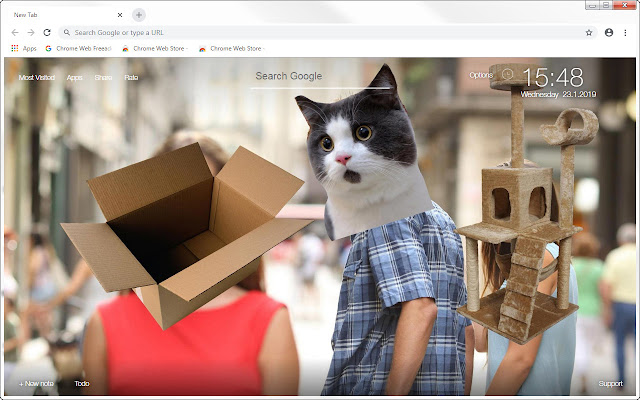The height and width of the screenshot is (400, 640).
Task: Add a new note
Action: click(36, 384)
